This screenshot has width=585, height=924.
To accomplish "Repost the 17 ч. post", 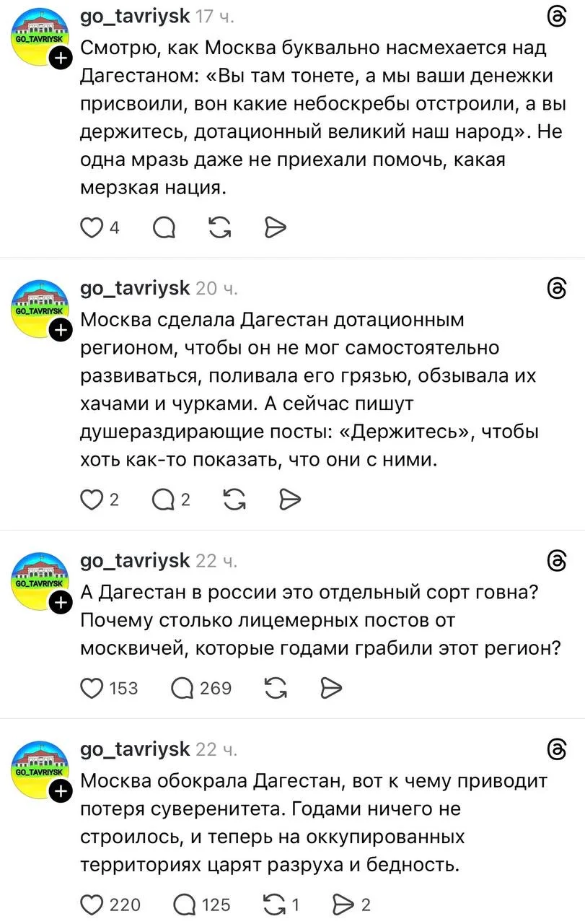I will pos(218,227).
